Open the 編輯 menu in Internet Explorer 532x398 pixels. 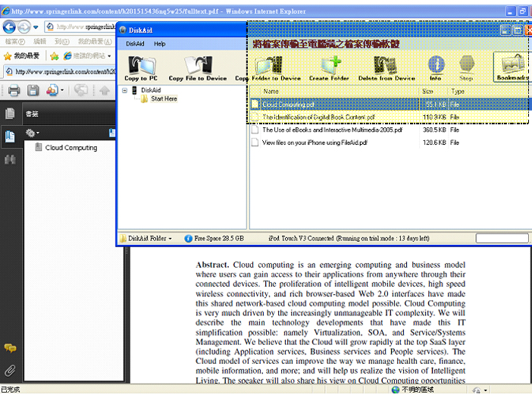pyautogui.click(x=39, y=42)
